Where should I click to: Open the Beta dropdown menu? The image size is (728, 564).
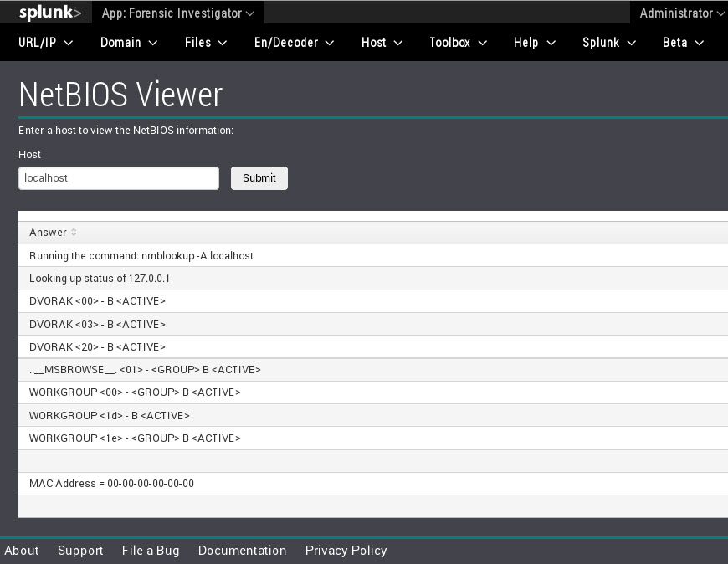pyautogui.click(x=683, y=42)
